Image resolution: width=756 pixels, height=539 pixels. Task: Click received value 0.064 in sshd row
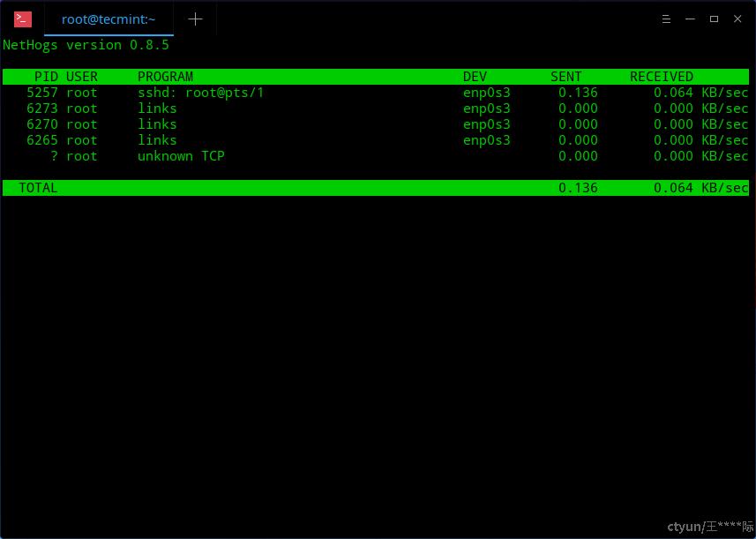[x=674, y=93]
